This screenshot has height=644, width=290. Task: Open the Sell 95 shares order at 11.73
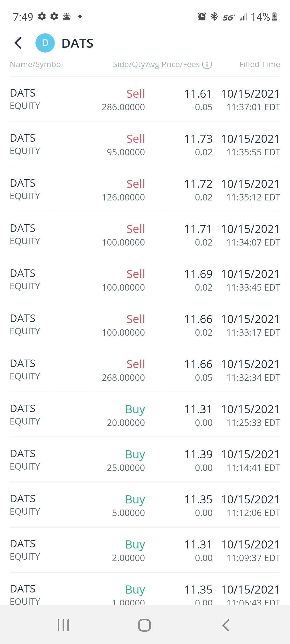(145, 145)
